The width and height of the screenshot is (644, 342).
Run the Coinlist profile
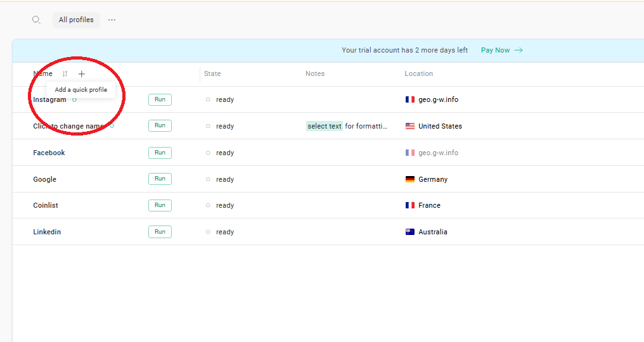pos(160,205)
